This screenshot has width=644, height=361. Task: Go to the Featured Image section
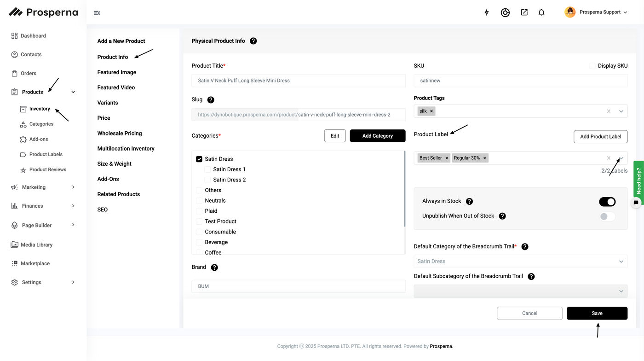117,72
